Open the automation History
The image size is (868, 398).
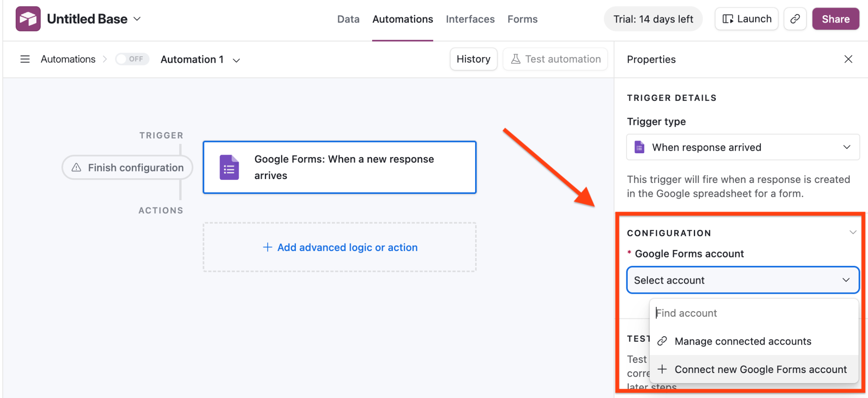[473, 59]
